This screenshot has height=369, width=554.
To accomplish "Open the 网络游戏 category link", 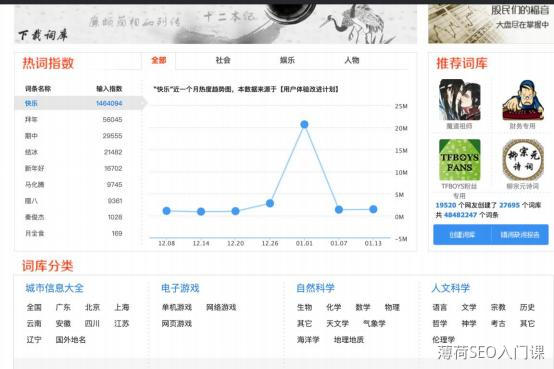I will (x=221, y=308).
